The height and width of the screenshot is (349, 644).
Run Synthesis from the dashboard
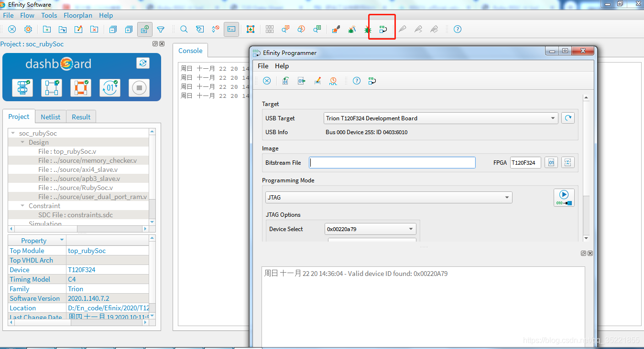[x=22, y=88]
